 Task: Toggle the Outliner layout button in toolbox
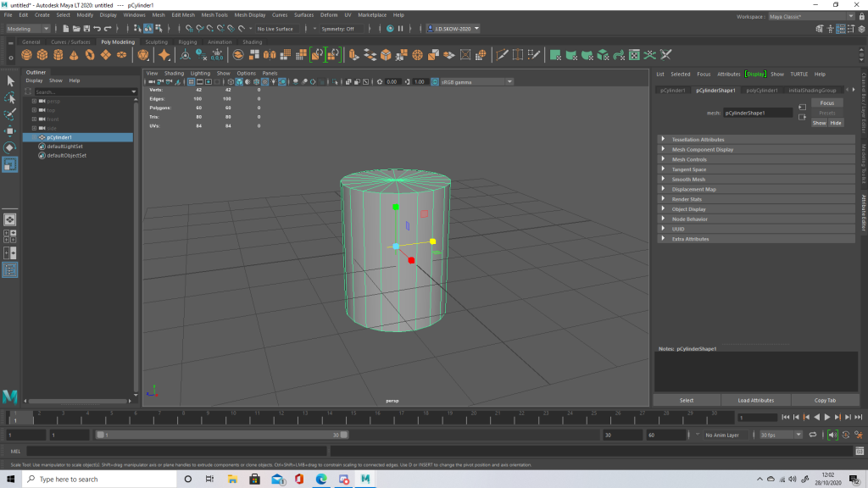10,269
